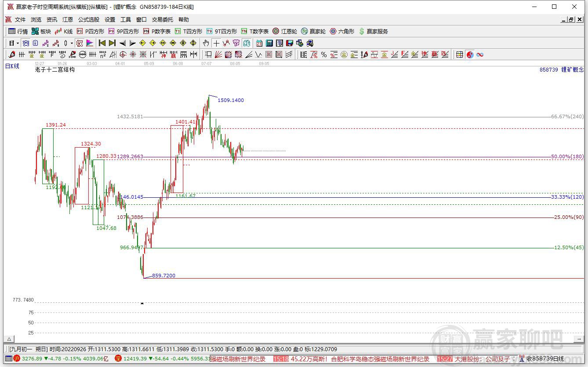Click the 12.50%(45) level label
588x367 pixels.
[569, 247]
